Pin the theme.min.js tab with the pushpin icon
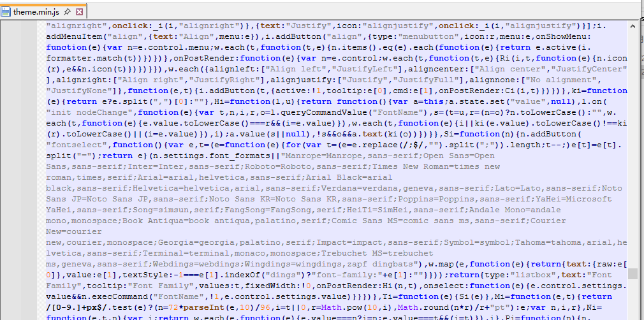The image size is (644, 320). (66, 11)
